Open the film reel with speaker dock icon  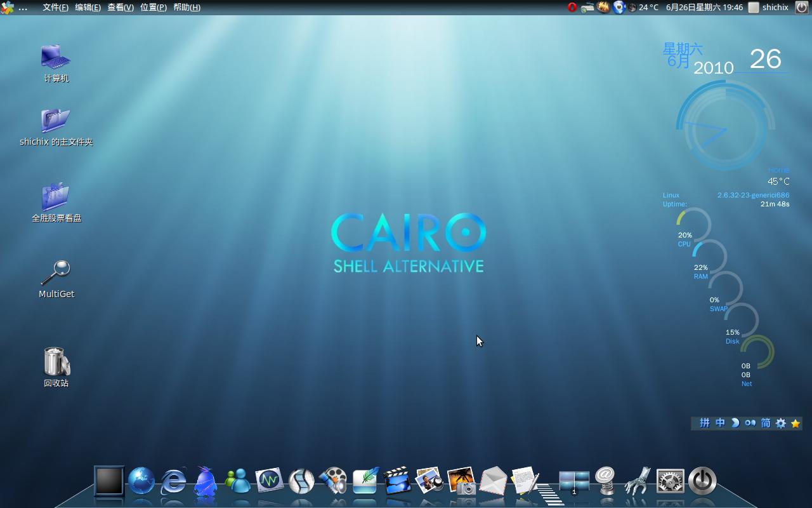[333, 481]
